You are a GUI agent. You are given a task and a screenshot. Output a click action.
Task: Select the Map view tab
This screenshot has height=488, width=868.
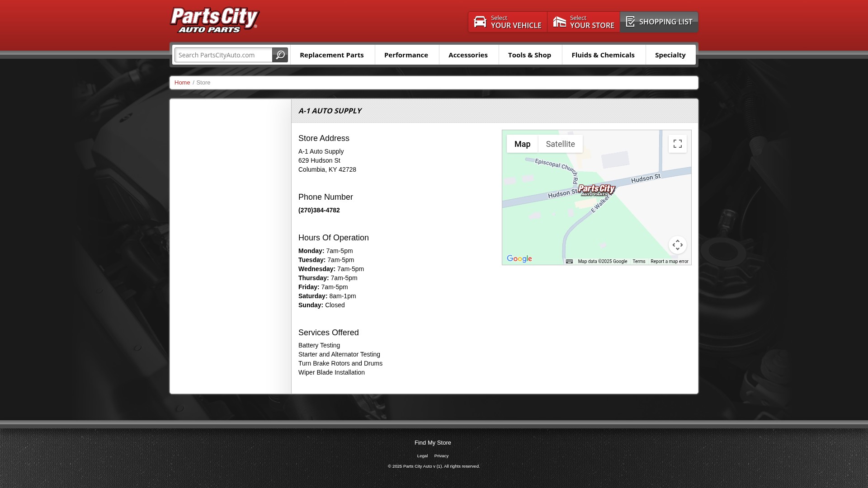point(522,144)
